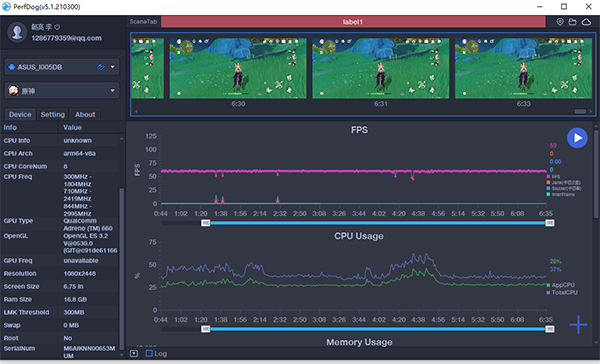The height and width of the screenshot is (364, 600).
Task: Click the charts area vertical scrollbar
Action: [x=596, y=174]
